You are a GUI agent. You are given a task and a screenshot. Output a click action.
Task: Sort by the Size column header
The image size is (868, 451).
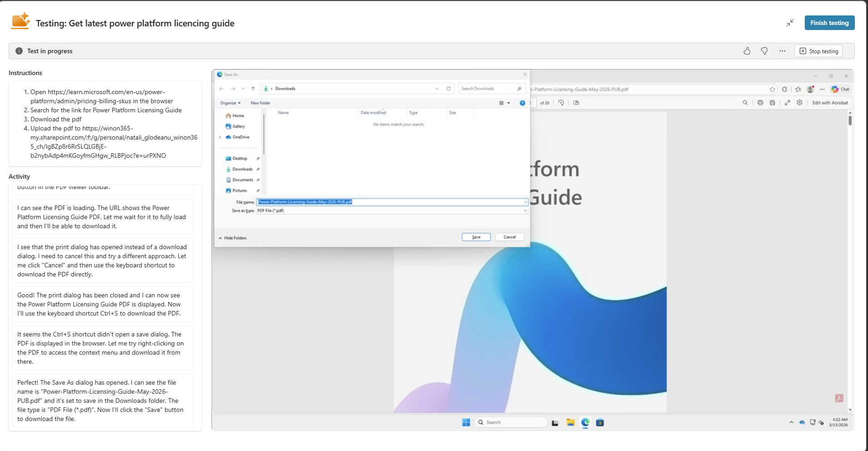(x=452, y=112)
